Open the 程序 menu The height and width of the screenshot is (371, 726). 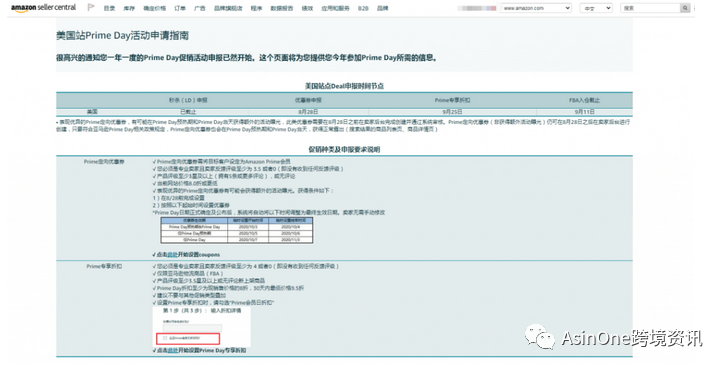tap(256, 8)
